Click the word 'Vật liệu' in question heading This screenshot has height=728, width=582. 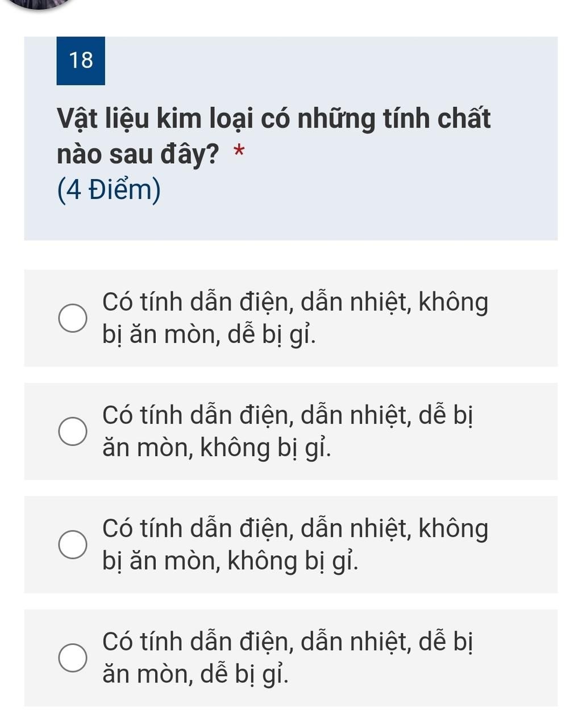point(103,119)
